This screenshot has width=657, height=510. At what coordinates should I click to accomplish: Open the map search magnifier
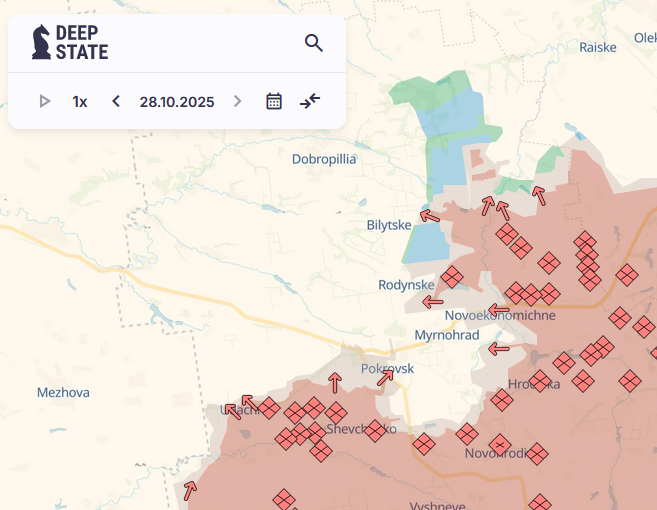coord(313,43)
